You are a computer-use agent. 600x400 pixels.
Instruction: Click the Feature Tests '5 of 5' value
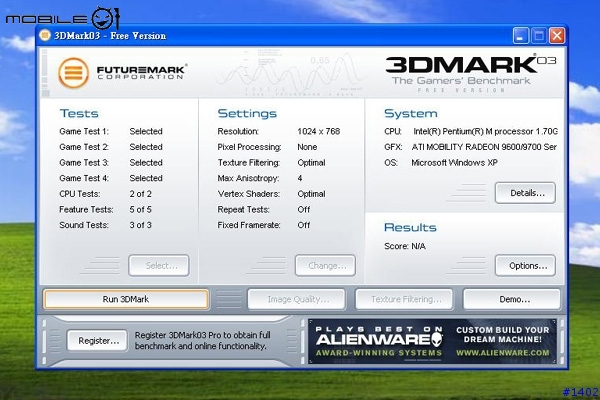[140, 209]
